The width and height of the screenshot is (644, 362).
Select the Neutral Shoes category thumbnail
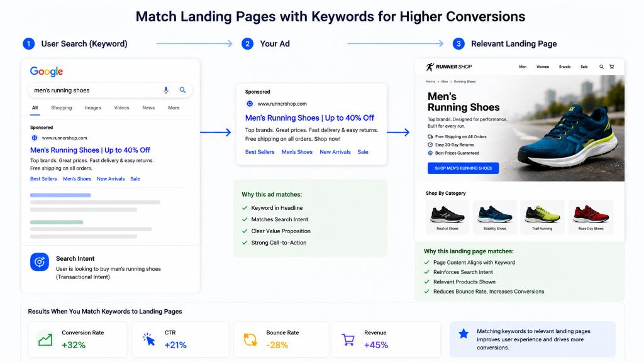click(447, 217)
